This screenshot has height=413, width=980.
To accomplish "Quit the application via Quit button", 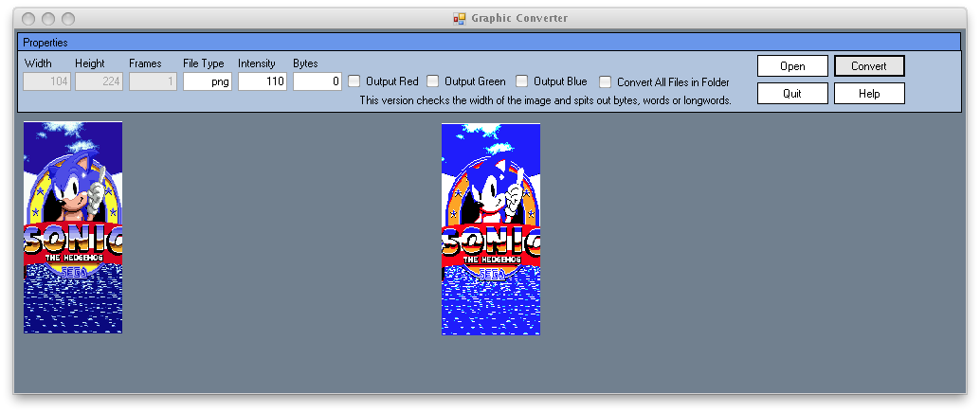I will [792, 94].
